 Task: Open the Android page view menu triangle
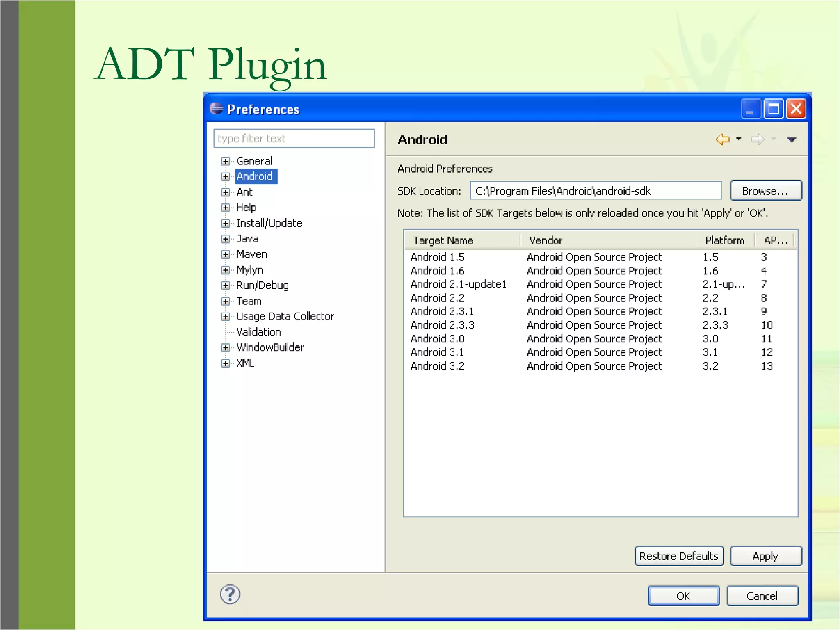pos(792,140)
